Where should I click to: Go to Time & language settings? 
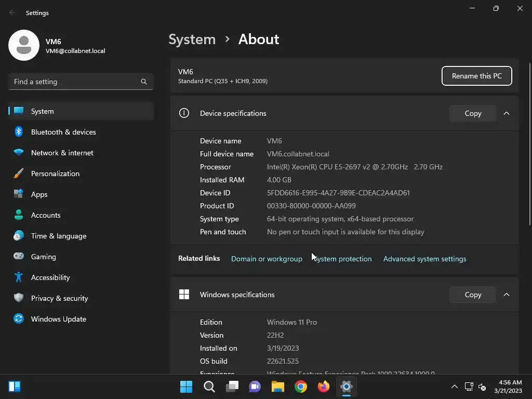tap(81, 236)
